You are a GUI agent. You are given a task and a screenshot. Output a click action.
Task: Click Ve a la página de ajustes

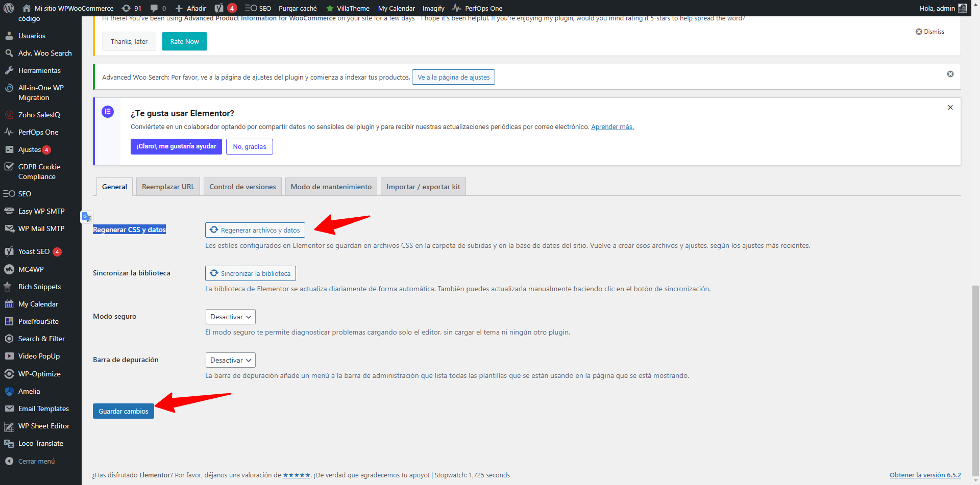pyautogui.click(x=453, y=77)
